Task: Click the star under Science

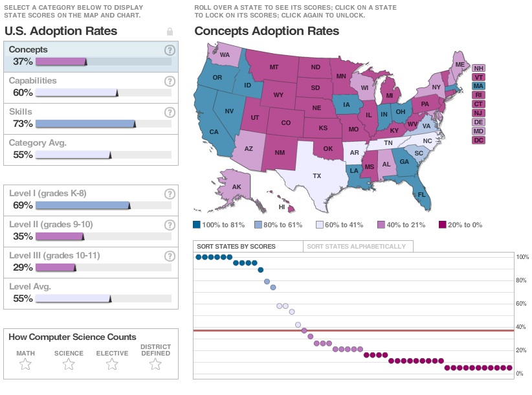Action: click(69, 365)
